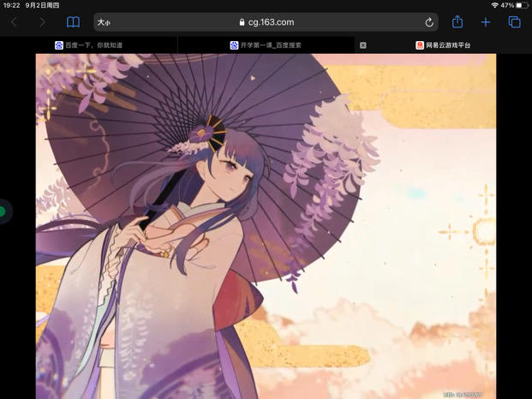Go back to the previous page

coord(15,22)
